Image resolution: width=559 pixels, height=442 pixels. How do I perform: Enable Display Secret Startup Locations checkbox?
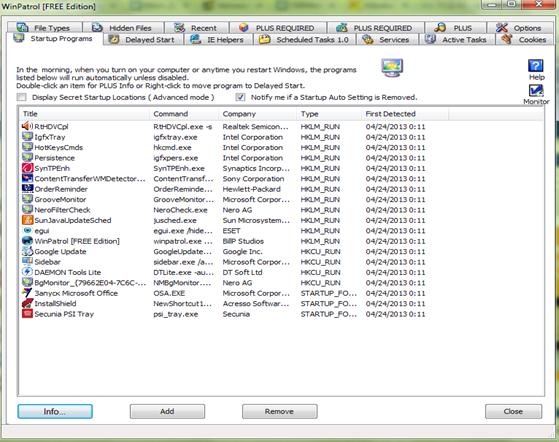22,97
